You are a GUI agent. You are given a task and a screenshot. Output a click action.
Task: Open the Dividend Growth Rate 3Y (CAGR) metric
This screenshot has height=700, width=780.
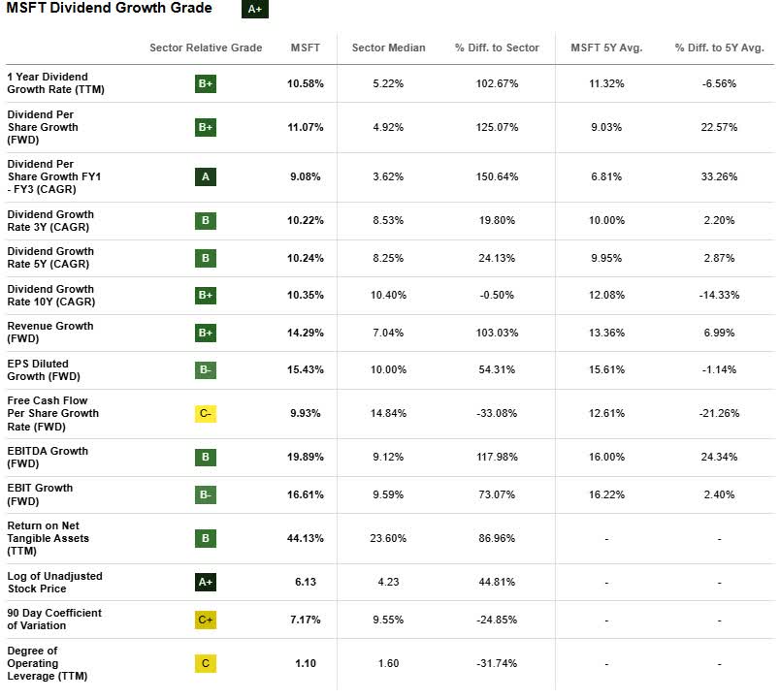[x=50, y=221]
